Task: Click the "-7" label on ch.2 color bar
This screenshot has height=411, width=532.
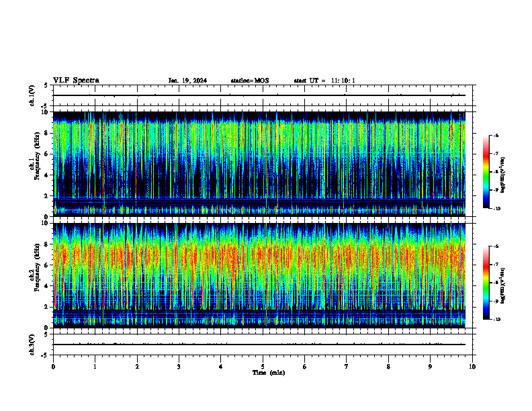Action: [x=496, y=265]
